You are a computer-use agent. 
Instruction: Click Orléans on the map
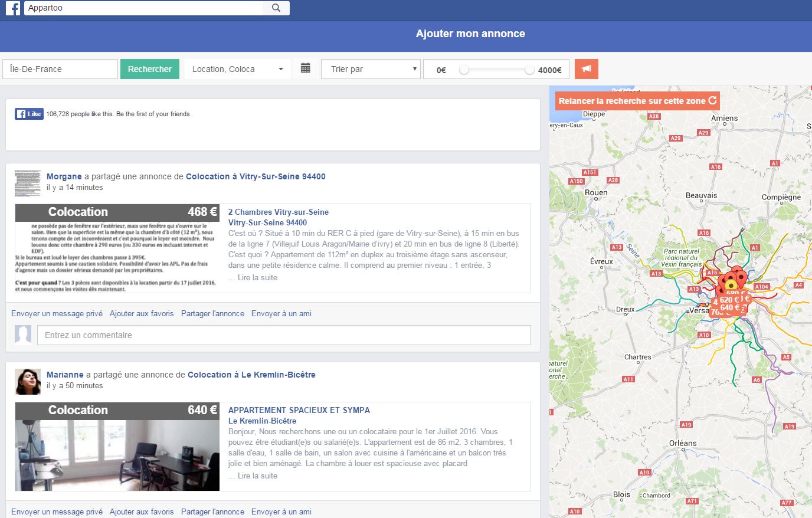(683, 443)
